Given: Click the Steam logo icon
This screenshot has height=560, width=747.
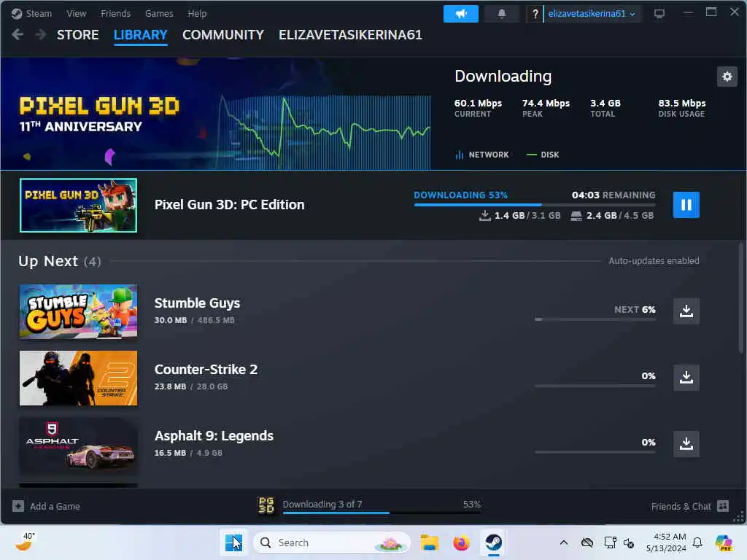Looking at the screenshot, I should [x=17, y=14].
